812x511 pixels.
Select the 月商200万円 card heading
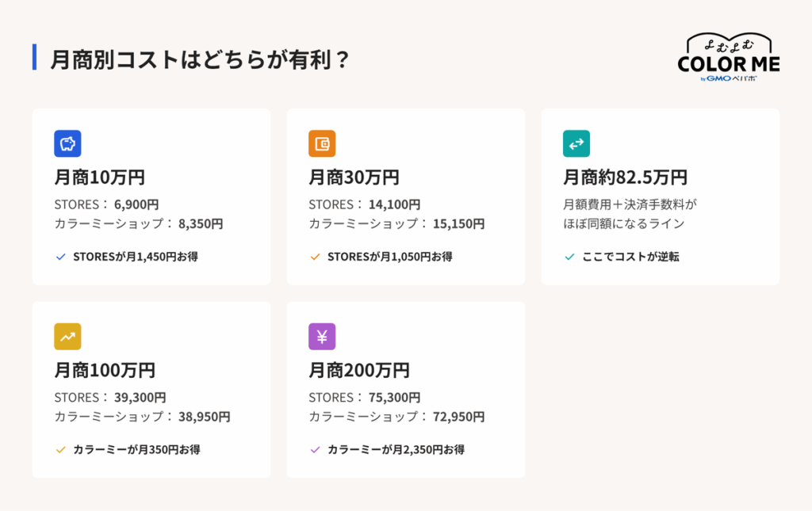coord(359,370)
